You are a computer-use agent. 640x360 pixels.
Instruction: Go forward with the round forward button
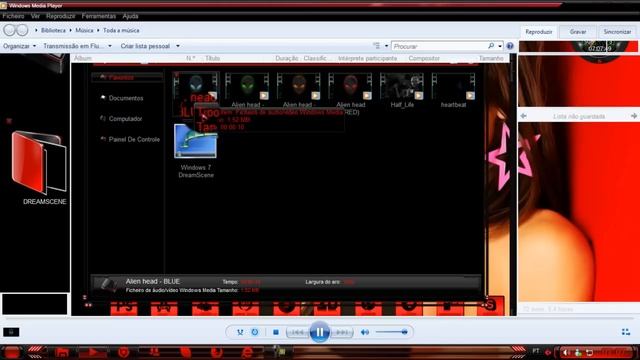pos(22,30)
